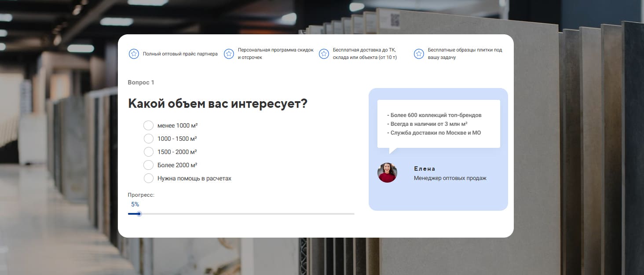The width and height of the screenshot is (644, 275).
Task: Click star icon beside "Персональная программа скидок"
Action: (229, 54)
